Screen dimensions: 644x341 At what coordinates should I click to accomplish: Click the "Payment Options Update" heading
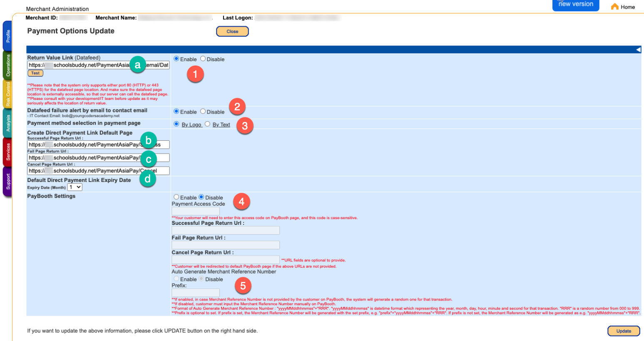coord(71,31)
